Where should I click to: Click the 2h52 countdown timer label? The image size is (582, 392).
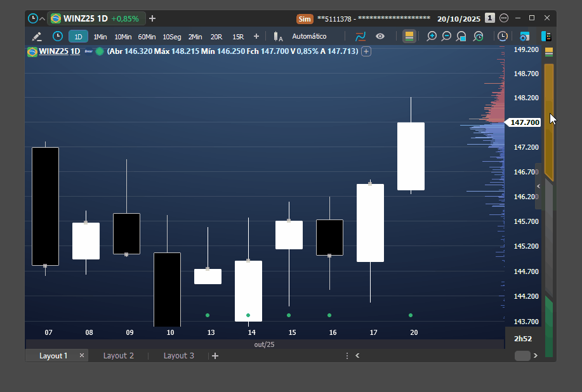(x=522, y=339)
